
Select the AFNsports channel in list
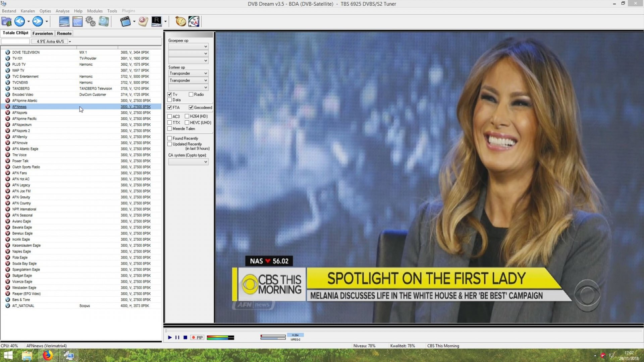(20, 113)
